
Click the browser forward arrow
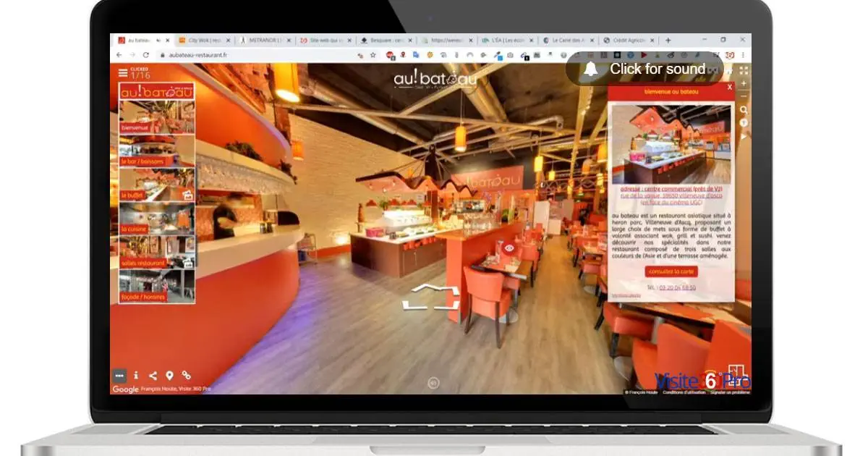pos(132,55)
